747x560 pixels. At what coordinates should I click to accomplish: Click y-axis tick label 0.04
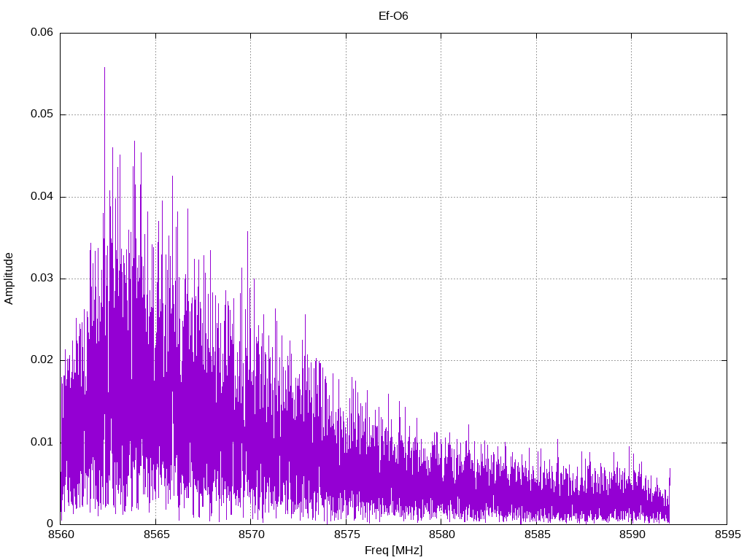click(x=42, y=197)
